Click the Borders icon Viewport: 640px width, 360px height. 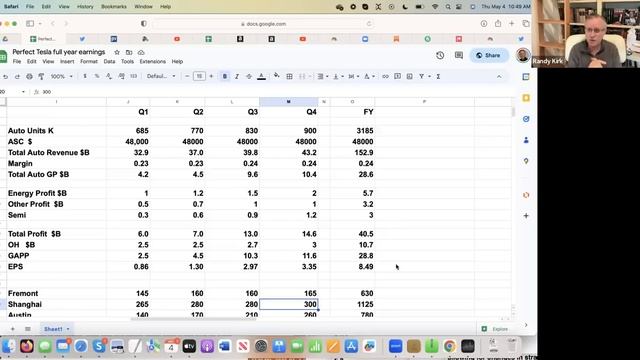(289, 76)
